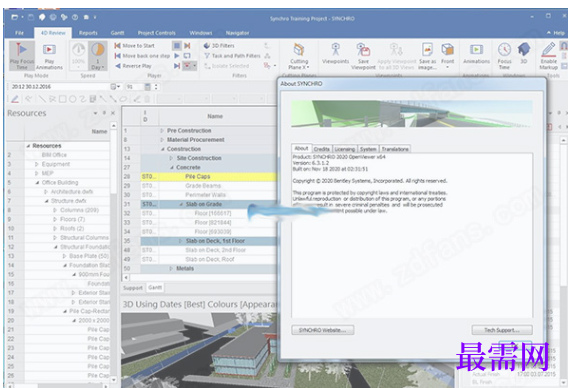Screen dimensions: 568x388
Task: Click the focus date field
Action: [x=60, y=87]
